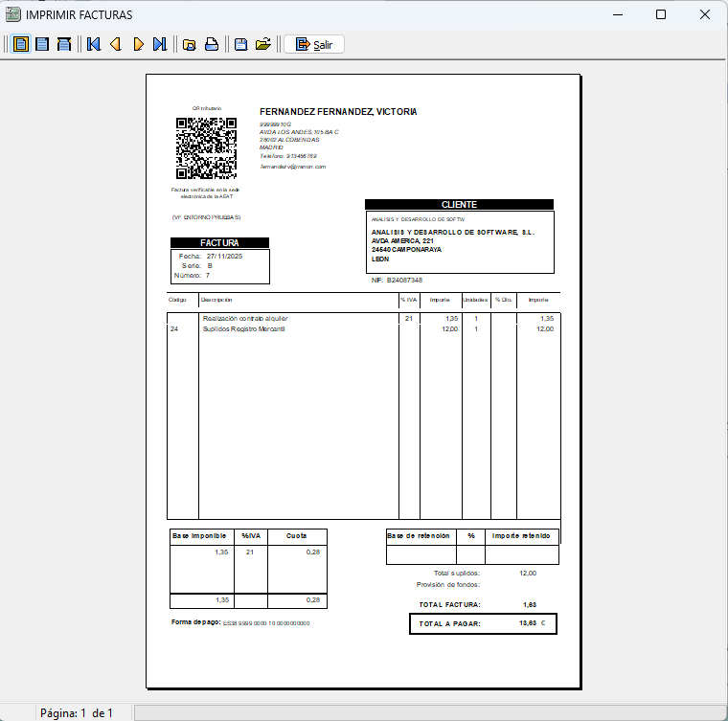Select page width zoom icon
This screenshot has width=728, height=721.
pyautogui.click(x=64, y=44)
